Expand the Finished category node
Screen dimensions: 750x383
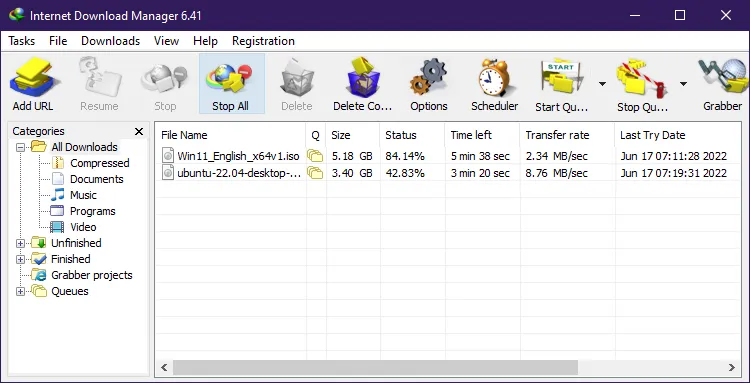coord(20,260)
